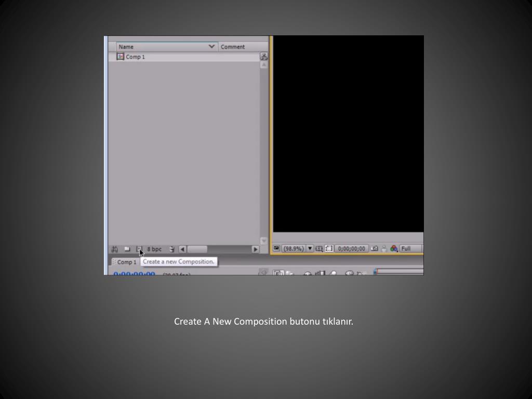Open the project flowchart view icon

[x=263, y=56]
